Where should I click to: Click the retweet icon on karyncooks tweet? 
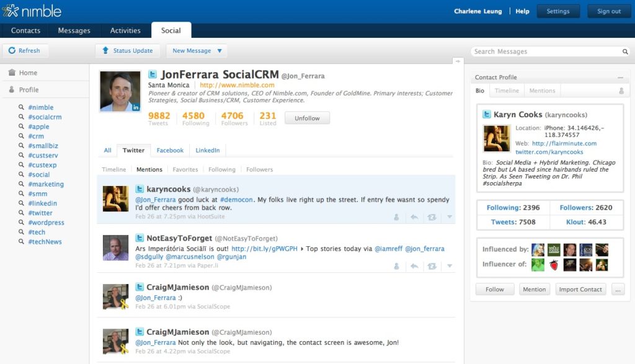point(432,217)
